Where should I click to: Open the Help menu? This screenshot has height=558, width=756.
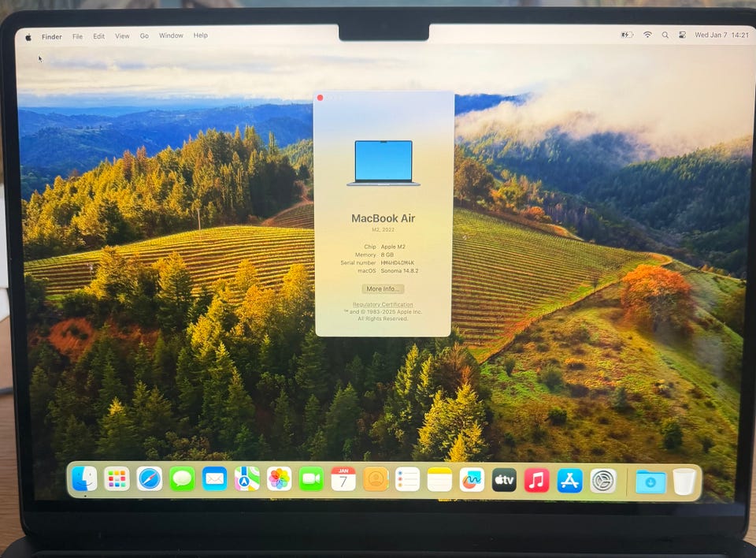coord(201,35)
